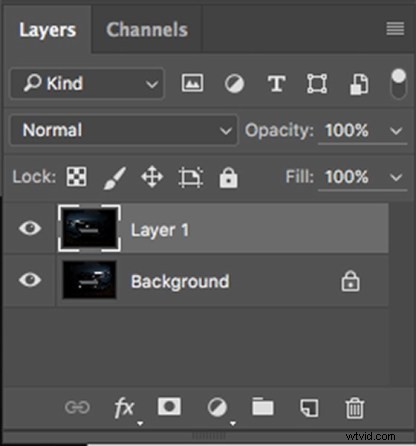Click the Background layer name

[x=180, y=282]
